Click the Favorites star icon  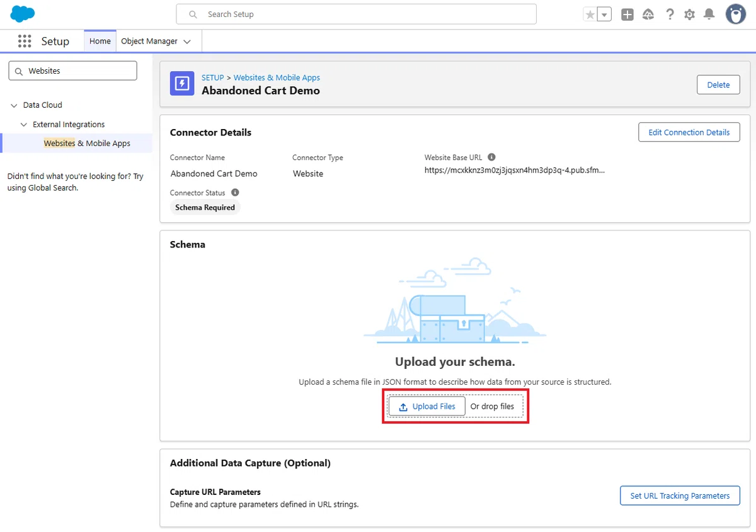590,14
